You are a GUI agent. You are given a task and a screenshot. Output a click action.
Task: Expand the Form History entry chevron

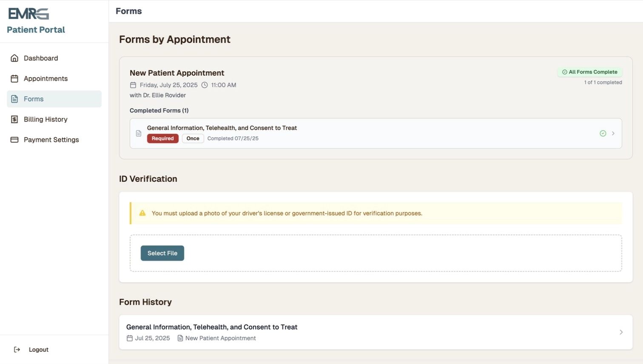621,332
